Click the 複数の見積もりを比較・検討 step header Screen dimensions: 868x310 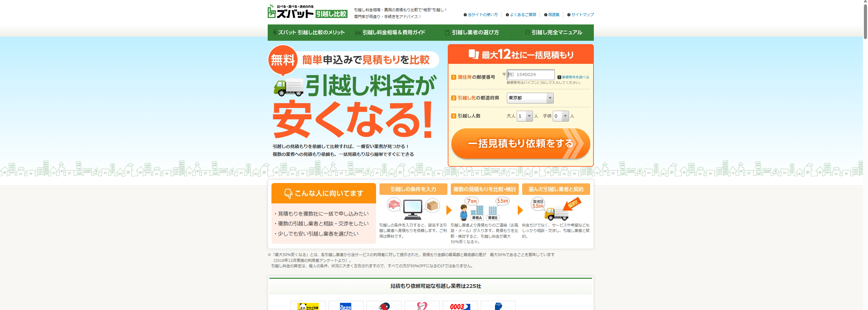pyautogui.click(x=484, y=189)
